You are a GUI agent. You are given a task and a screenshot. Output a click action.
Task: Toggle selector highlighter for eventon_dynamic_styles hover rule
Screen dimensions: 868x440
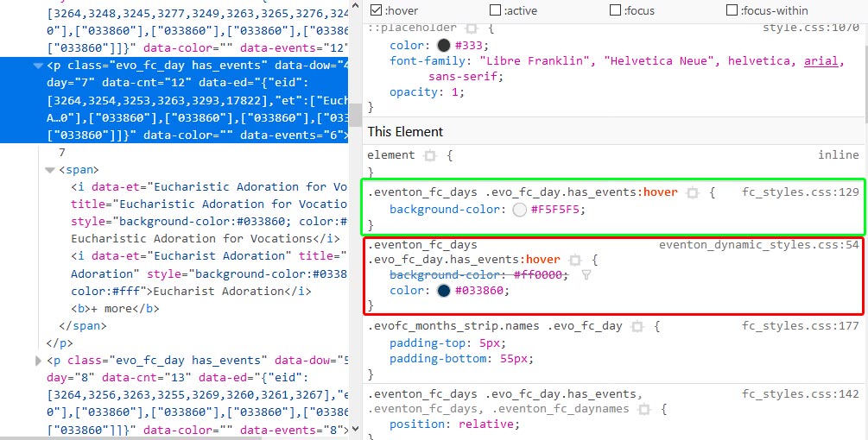(575, 260)
